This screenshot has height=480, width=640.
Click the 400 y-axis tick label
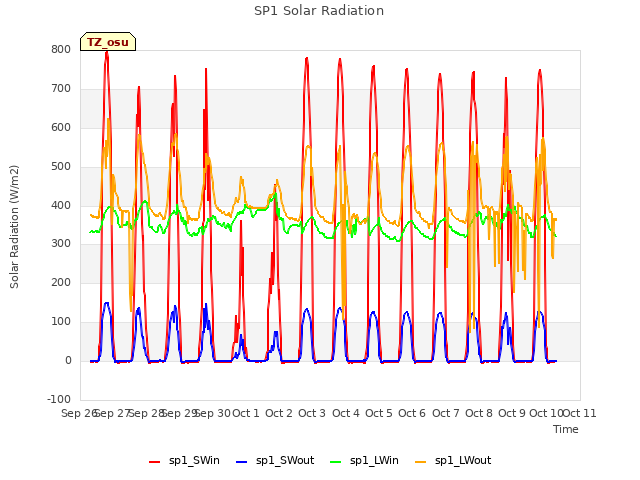tap(61, 205)
